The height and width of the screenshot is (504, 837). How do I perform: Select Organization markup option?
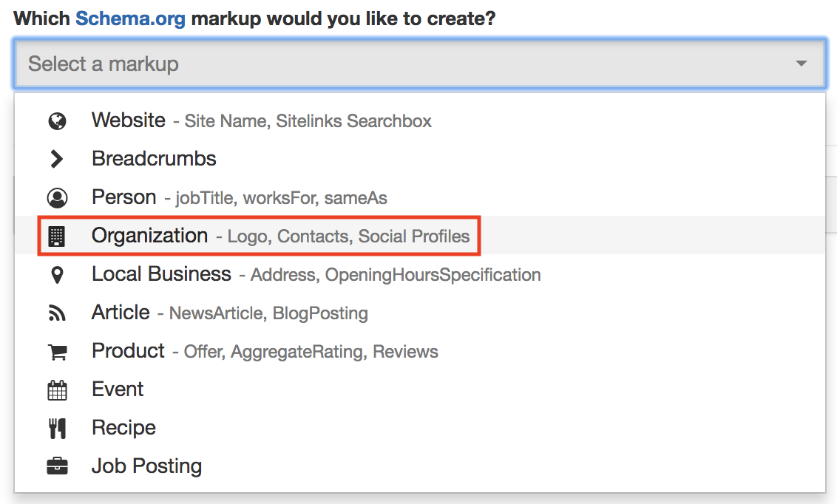point(150,236)
